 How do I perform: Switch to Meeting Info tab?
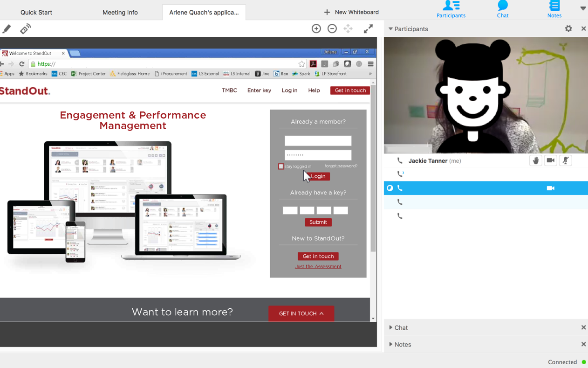coord(120,13)
